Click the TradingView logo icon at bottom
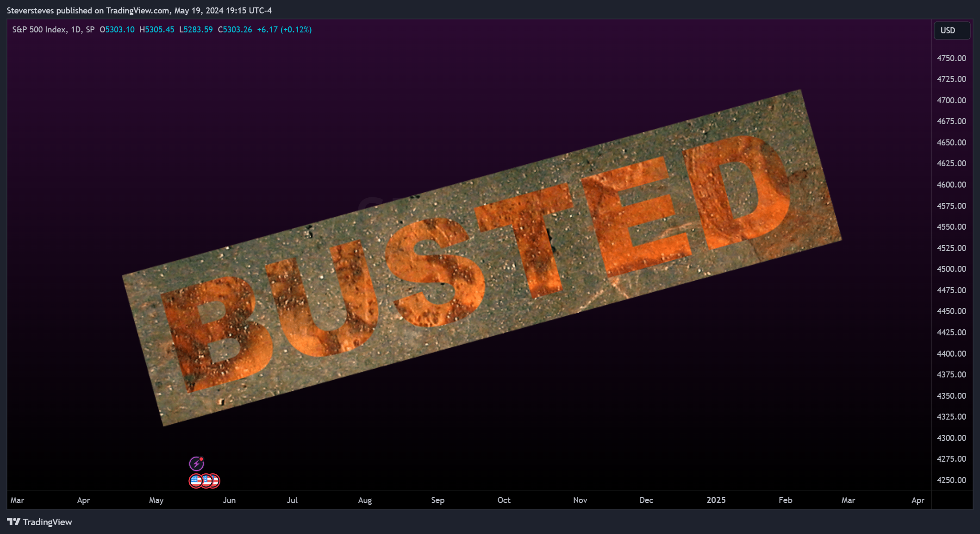This screenshot has height=534, width=980. click(13, 521)
